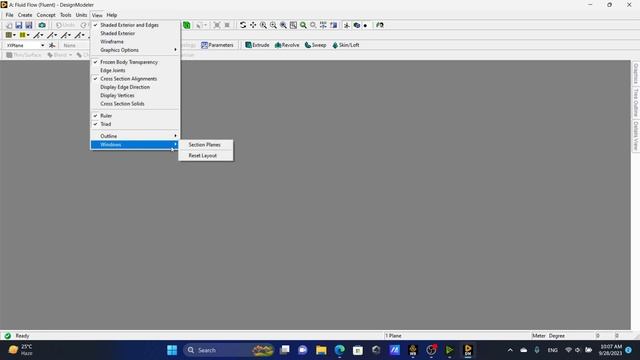Click the Skin/Loft tool
The image size is (640, 360).
coord(346,45)
